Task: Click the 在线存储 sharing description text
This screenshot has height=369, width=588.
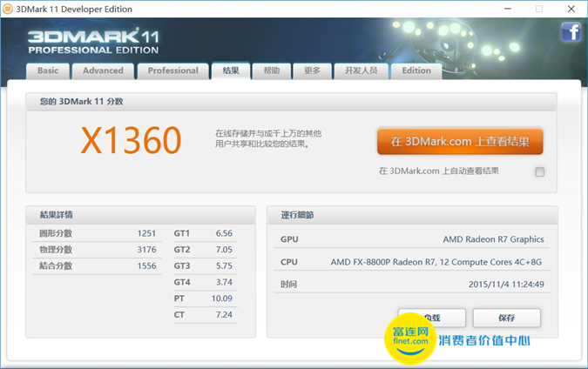Action: pyautogui.click(x=268, y=138)
